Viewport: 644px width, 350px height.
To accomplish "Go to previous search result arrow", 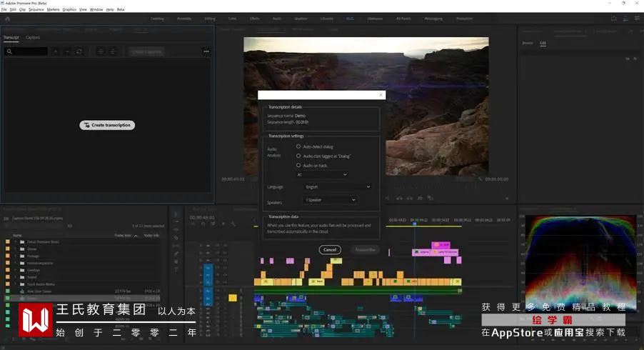I will (x=56, y=51).
